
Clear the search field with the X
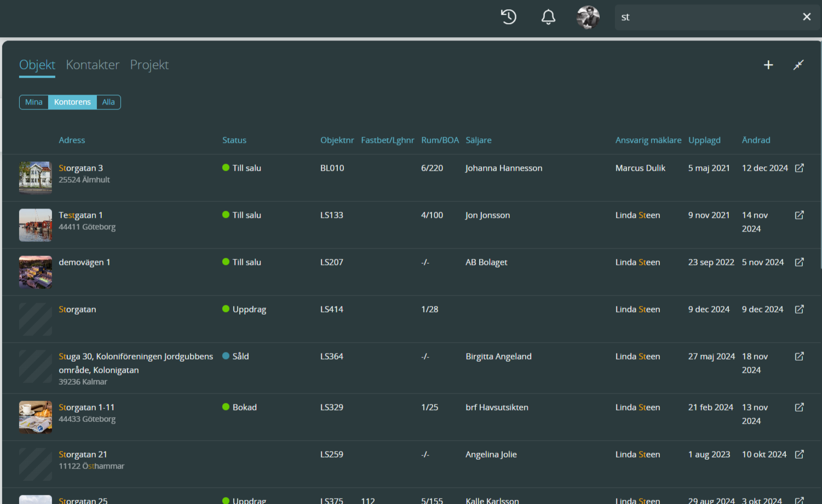coord(807,17)
